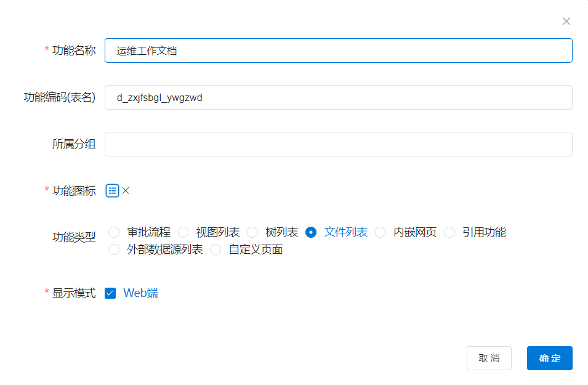The height and width of the screenshot is (385, 588).
Task: Uncheck the Web端 display mode checkbox
Action: coord(110,293)
